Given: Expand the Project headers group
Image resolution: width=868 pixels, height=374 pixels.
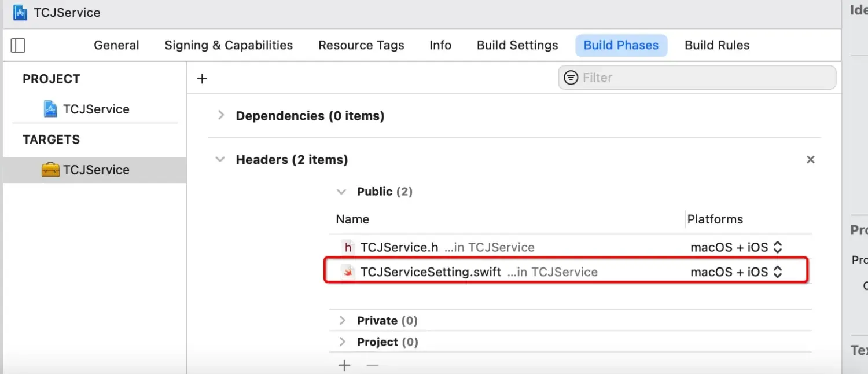Looking at the screenshot, I should (342, 342).
